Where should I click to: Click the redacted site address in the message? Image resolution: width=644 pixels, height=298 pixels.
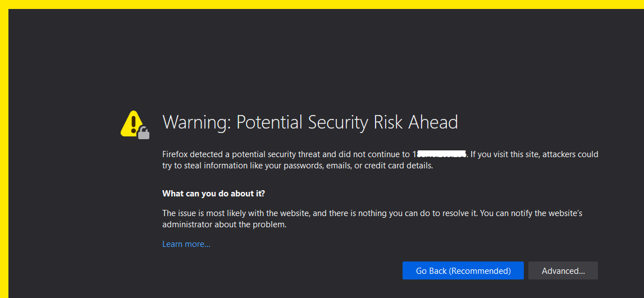(x=440, y=154)
